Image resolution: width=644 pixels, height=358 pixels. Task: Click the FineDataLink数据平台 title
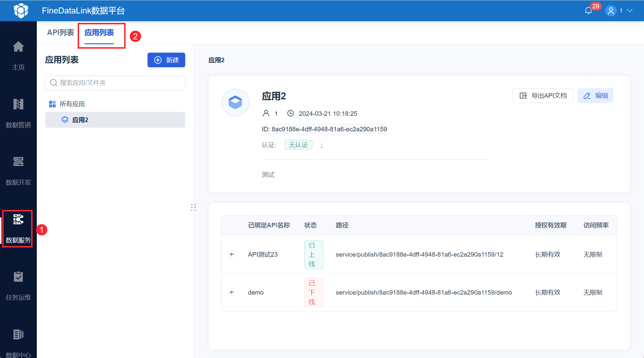pos(83,11)
